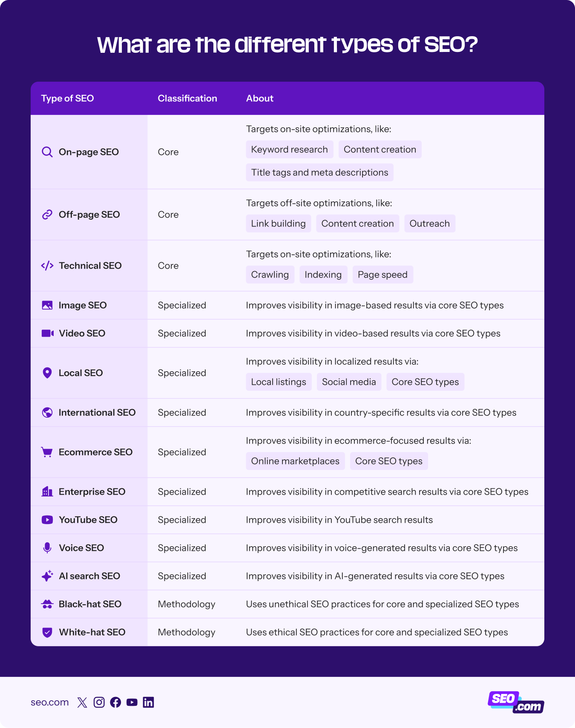Click the shield icon for White-hat SEO
Image resolution: width=575 pixels, height=728 pixels.
click(47, 632)
